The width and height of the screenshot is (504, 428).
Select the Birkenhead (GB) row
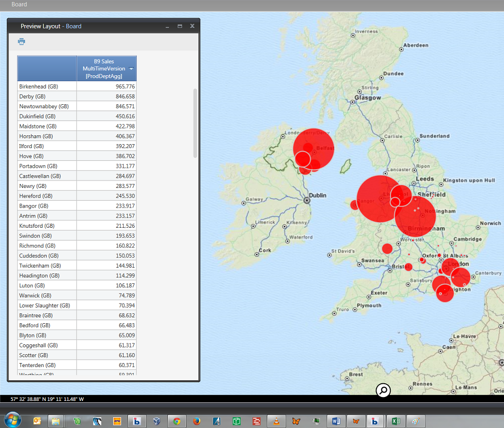point(47,87)
